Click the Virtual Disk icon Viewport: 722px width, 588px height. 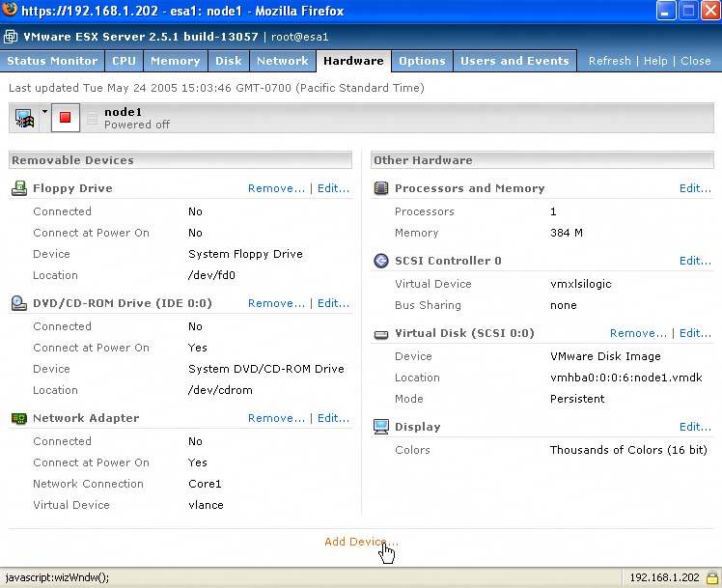381,333
